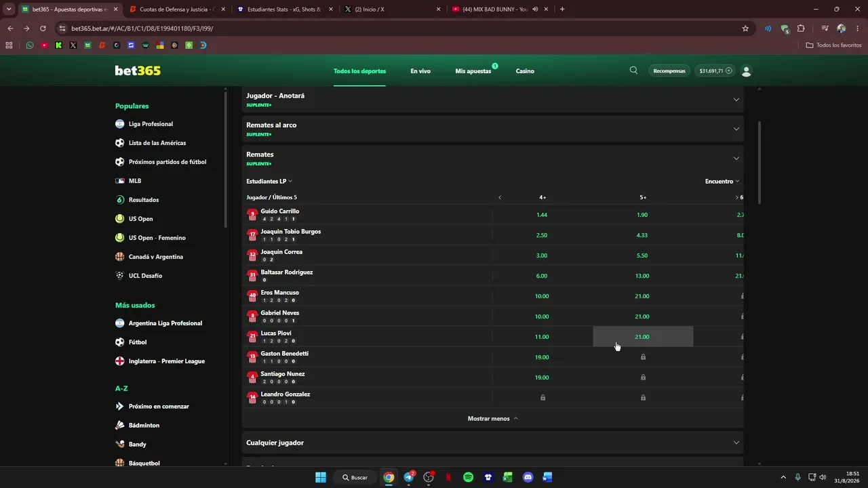Go to the En vivo section
This screenshot has height=488, width=868.
coord(420,71)
